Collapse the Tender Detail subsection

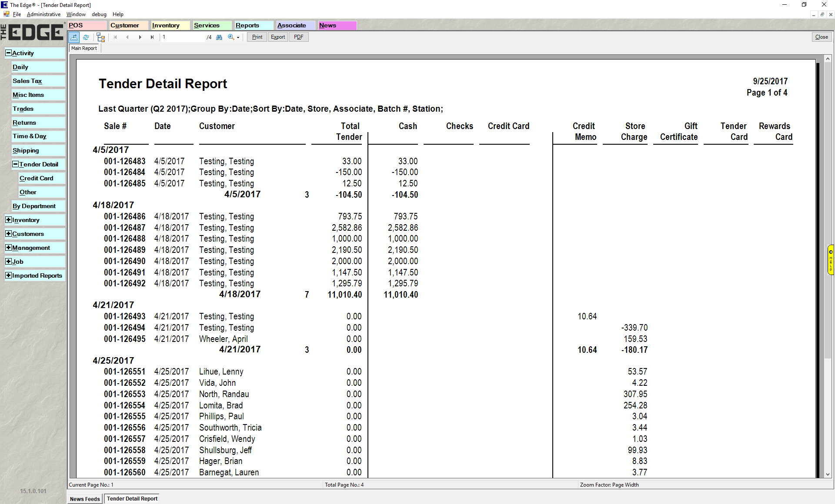pos(15,164)
